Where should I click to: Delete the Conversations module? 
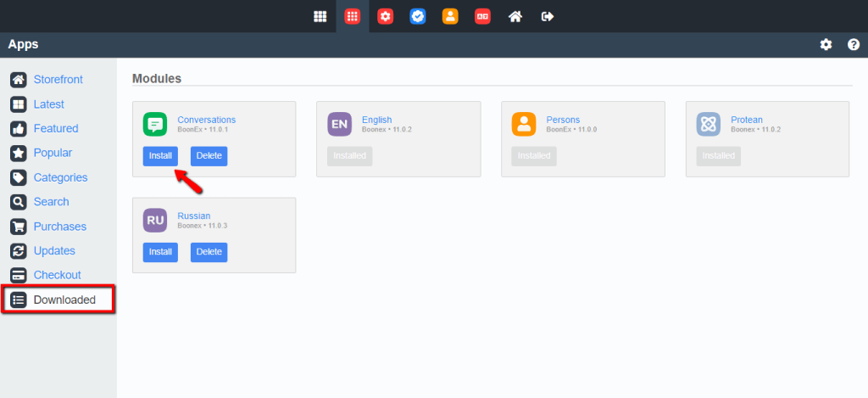pyautogui.click(x=209, y=156)
